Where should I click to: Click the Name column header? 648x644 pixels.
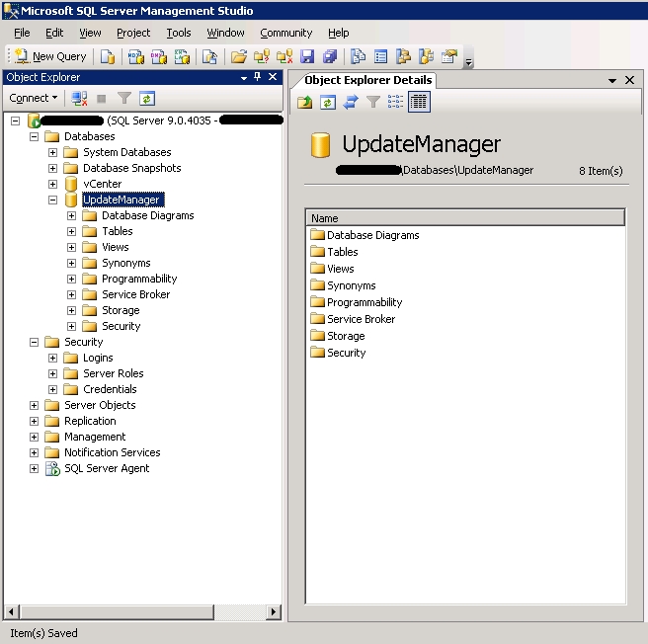coord(464,218)
